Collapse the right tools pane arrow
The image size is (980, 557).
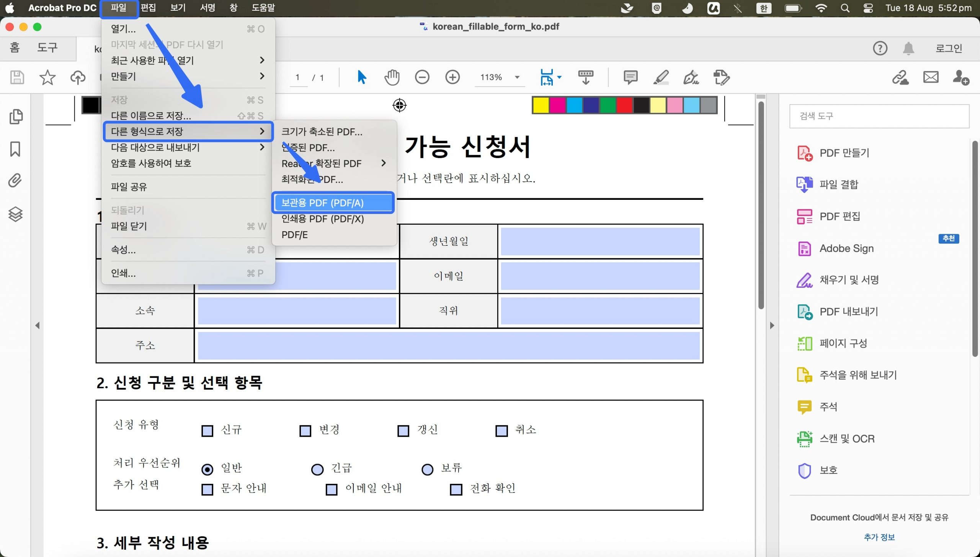pyautogui.click(x=772, y=325)
